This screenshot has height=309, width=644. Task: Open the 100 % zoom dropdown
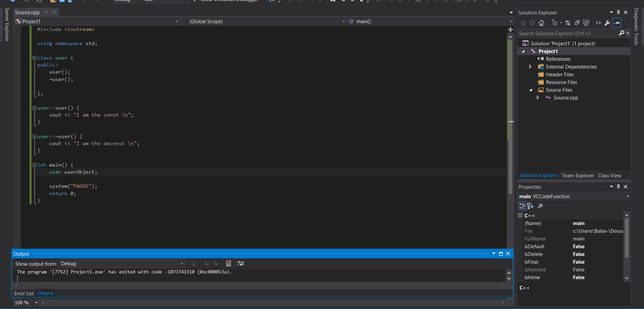pyautogui.click(x=37, y=303)
